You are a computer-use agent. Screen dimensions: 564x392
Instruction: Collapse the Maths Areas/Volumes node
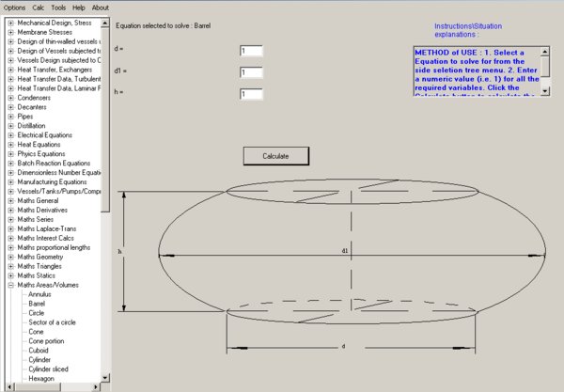tap(10, 285)
